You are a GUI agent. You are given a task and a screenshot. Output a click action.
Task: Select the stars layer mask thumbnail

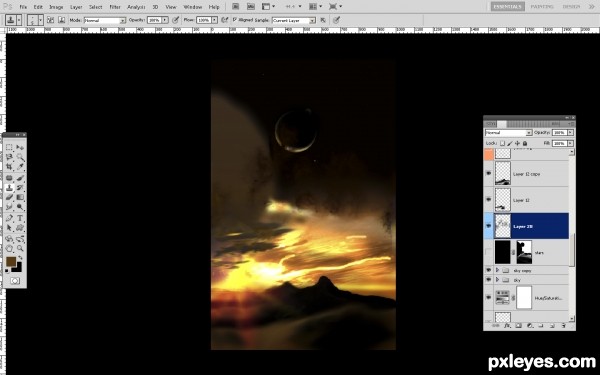[x=524, y=252]
